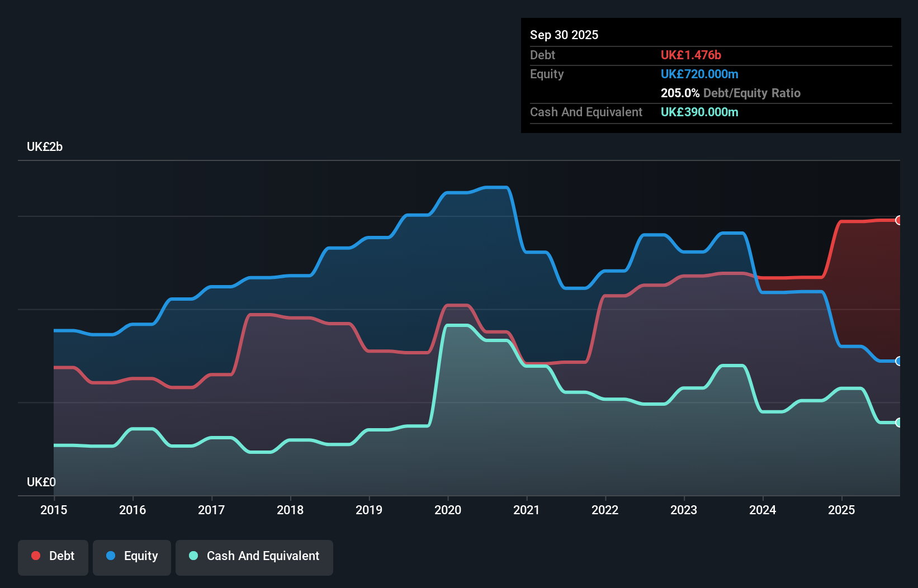Click the red Debt legend dot
The width and height of the screenshot is (918, 588).
[x=36, y=556]
